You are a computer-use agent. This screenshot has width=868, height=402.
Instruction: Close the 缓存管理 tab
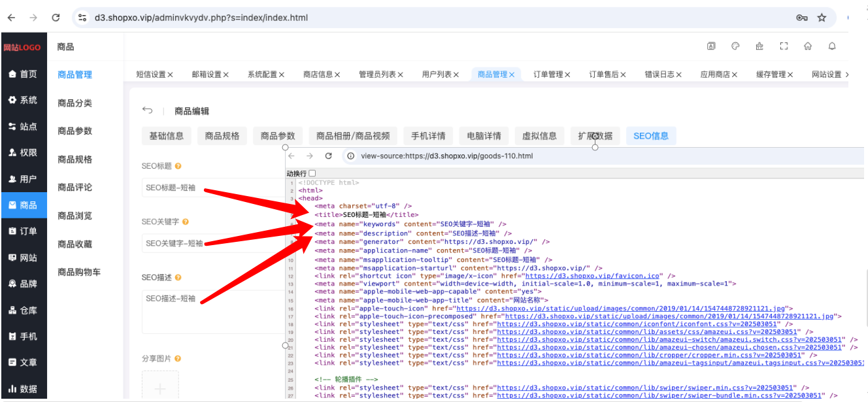[791, 75]
